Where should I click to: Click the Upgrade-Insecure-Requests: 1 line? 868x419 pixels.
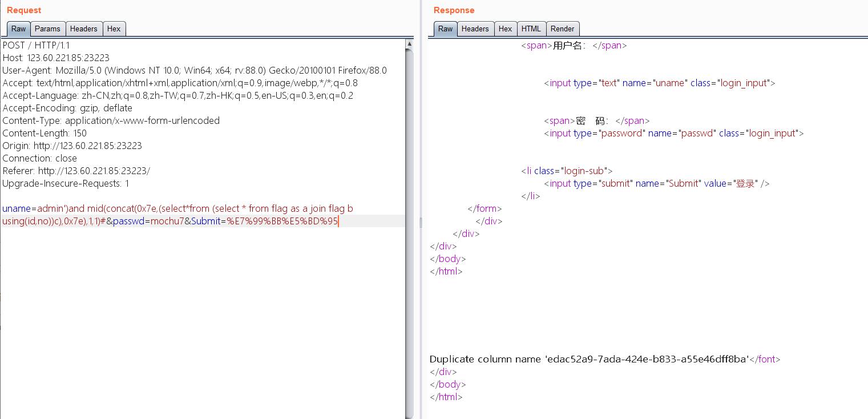tap(66, 183)
